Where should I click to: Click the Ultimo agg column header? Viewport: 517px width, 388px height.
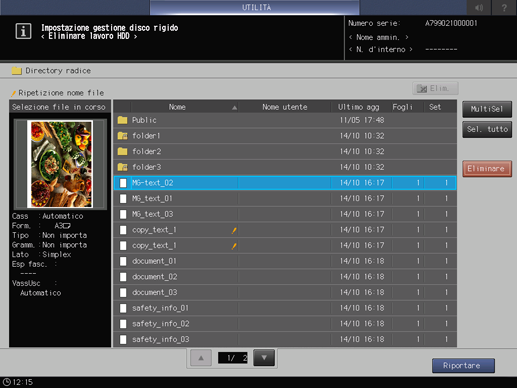(359, 107)
